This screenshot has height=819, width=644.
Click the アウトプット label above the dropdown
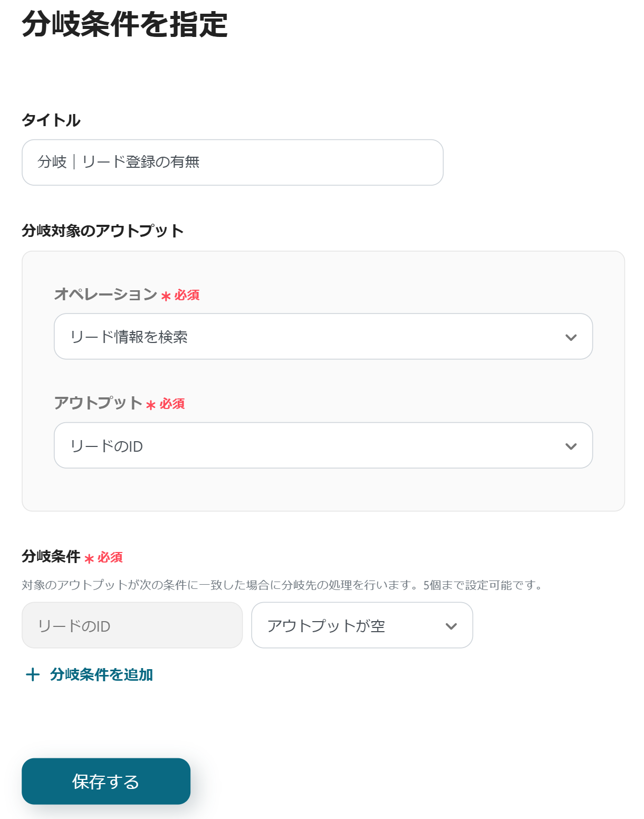[x=98, y=403]
